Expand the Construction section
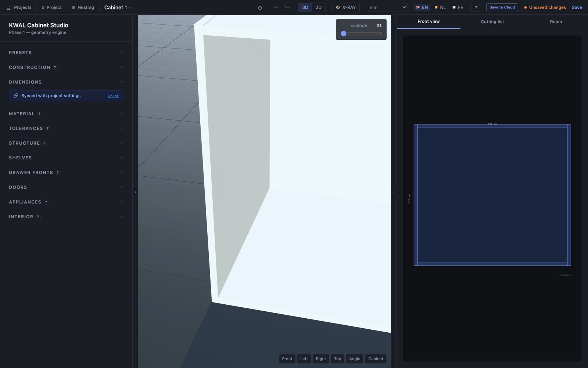 66,67
